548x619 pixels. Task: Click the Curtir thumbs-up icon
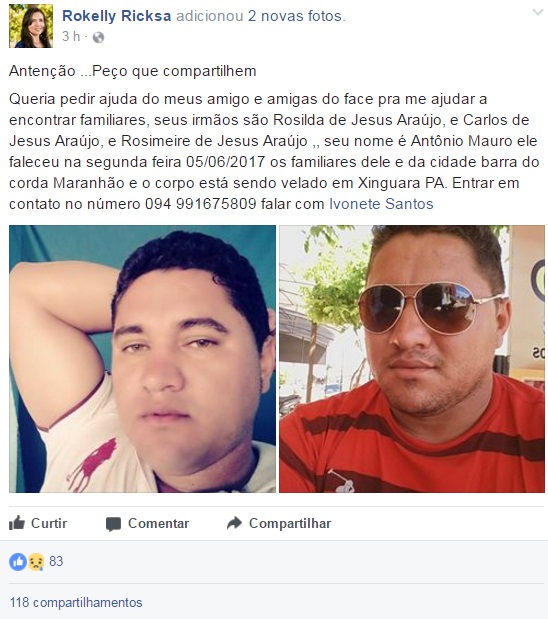click(x=17, y=523)
